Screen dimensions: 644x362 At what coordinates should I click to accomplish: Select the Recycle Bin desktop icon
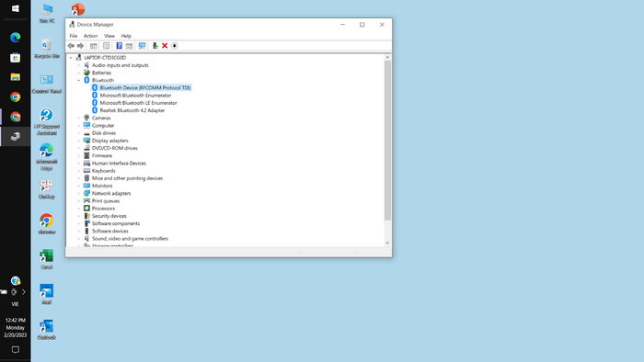[47, 49]
